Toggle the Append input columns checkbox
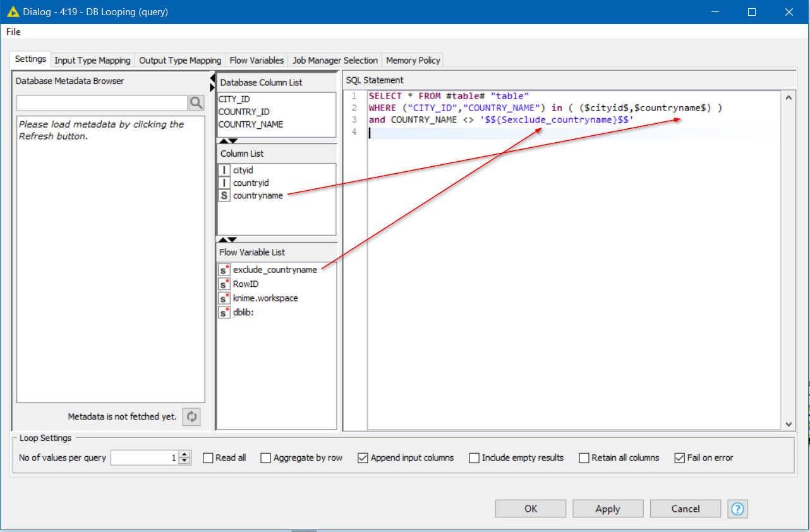The height and width of the screenshot is (532, 810). pos(363,458)
